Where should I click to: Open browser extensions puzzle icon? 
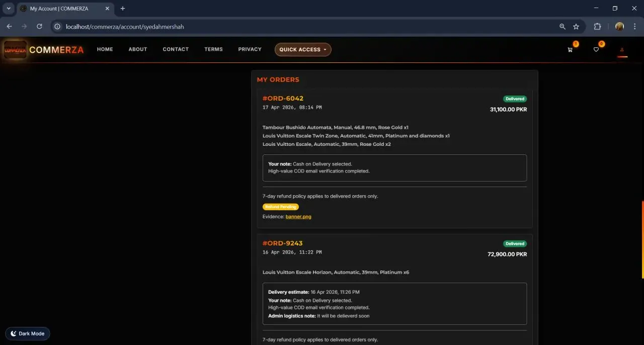point(598,27)
